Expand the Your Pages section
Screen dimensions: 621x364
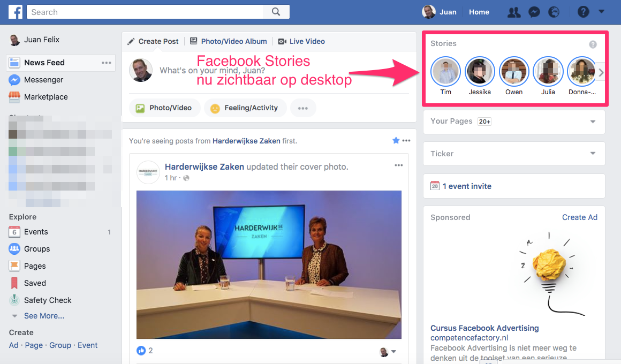(593, 122)
